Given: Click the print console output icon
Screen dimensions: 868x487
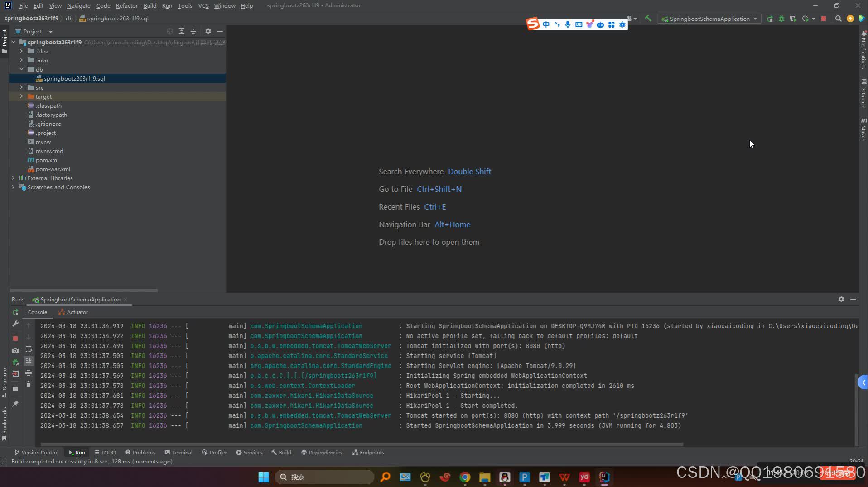Looking at the screenshot, I should [29, 372].
